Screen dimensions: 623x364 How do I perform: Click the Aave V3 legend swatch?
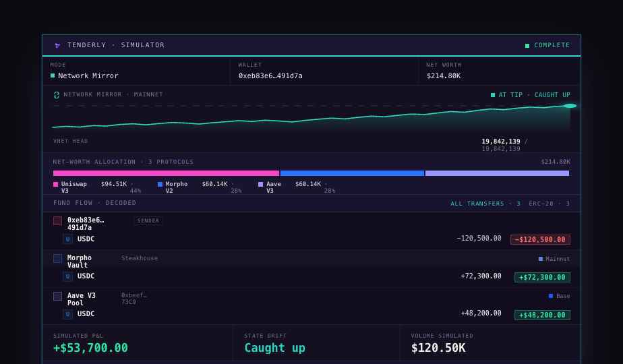pos(261,185)
